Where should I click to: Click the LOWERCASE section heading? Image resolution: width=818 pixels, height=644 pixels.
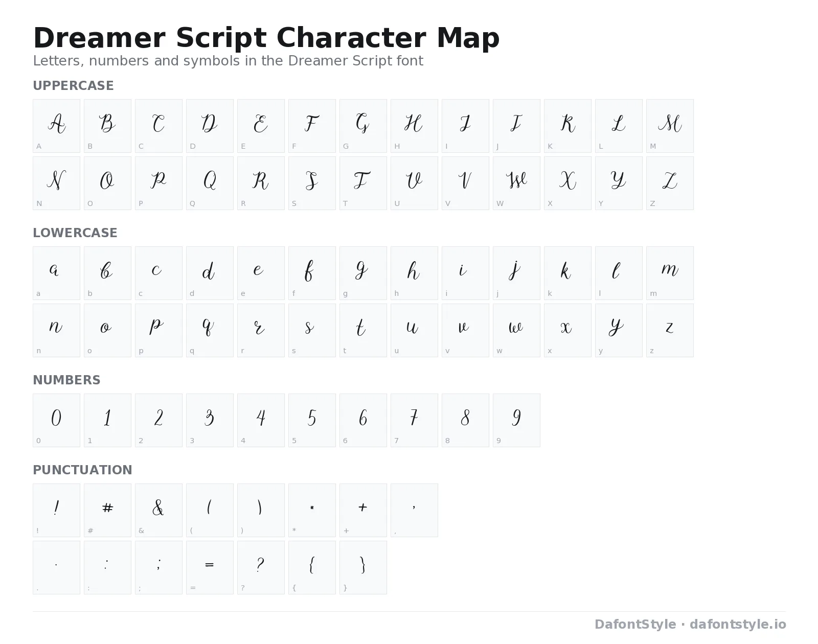(x=75, y=233)
